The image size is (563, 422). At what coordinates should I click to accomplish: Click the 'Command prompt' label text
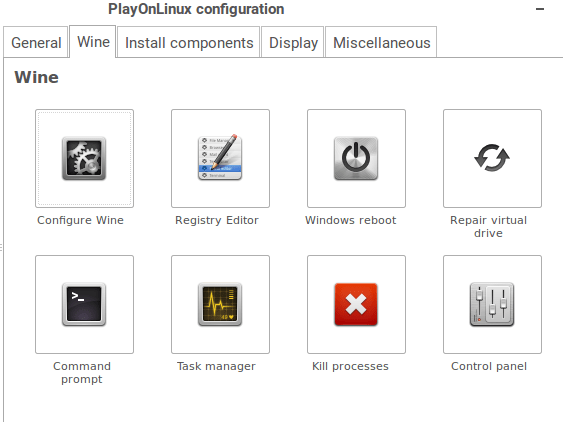(82, 373)
